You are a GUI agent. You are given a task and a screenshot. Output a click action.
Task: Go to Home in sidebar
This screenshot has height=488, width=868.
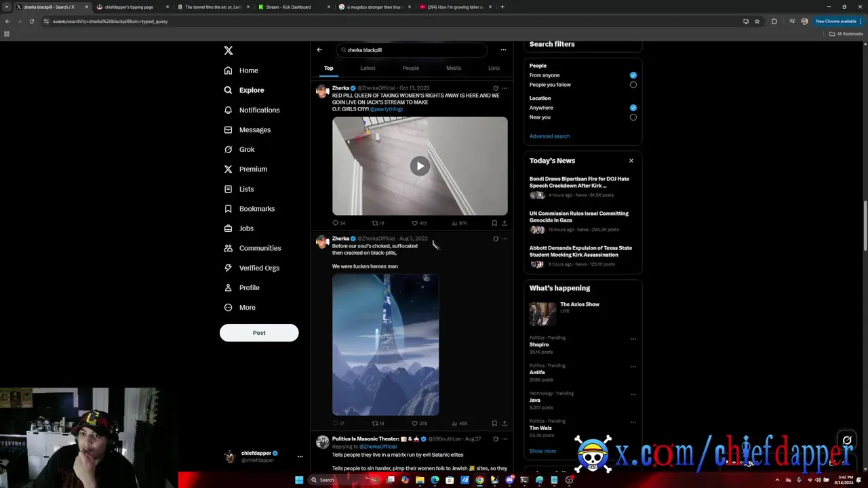(241, 70)
